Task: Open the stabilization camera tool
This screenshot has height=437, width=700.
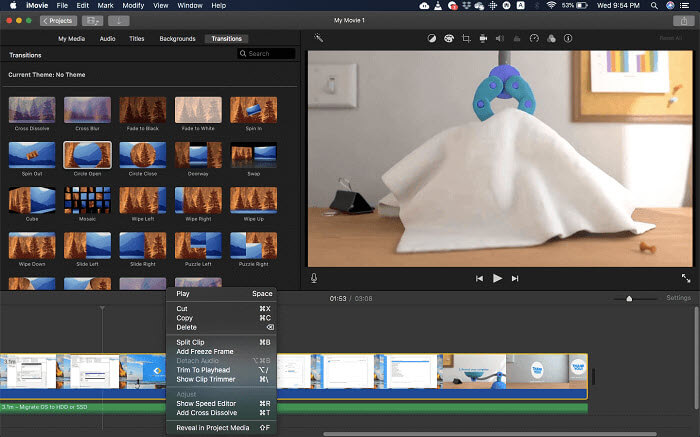Action: click(483, 39)
